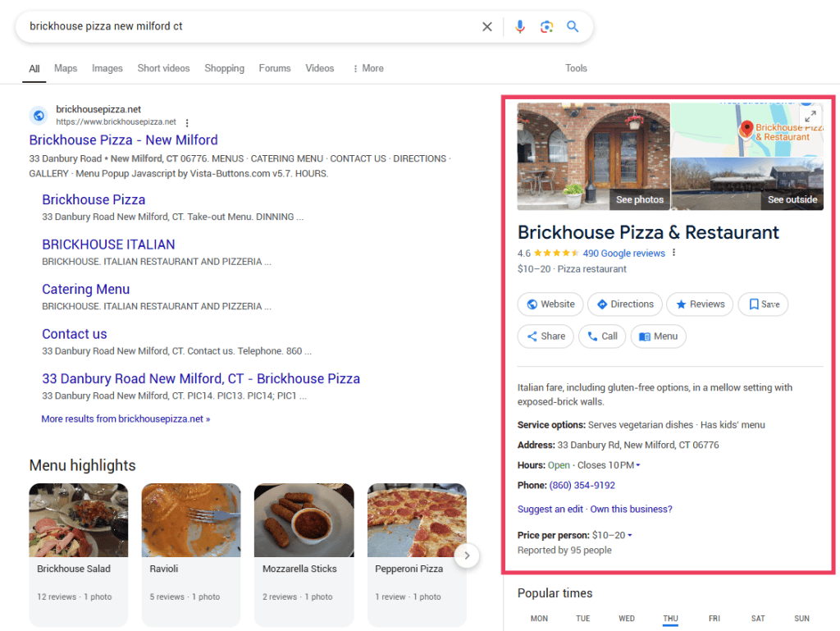Open 490 Google reviews link
The height and width of the screenshot is (631, 840).
point(623,254)
